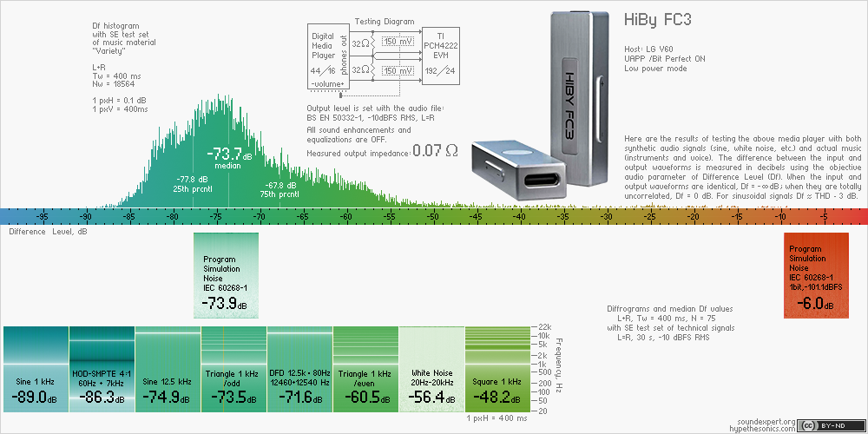Open the soundexpert.org link

click(767, 422)
